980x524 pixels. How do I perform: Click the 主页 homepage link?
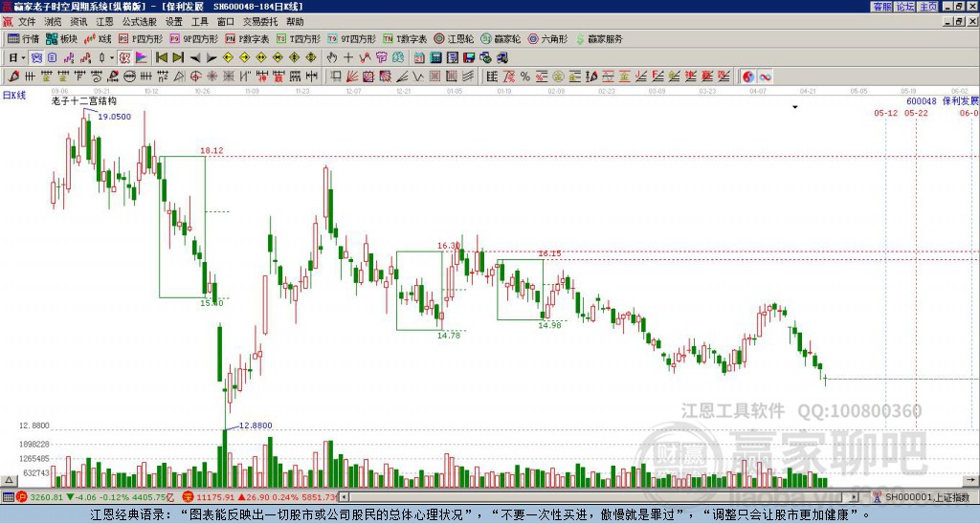click(x=928, y=7)
